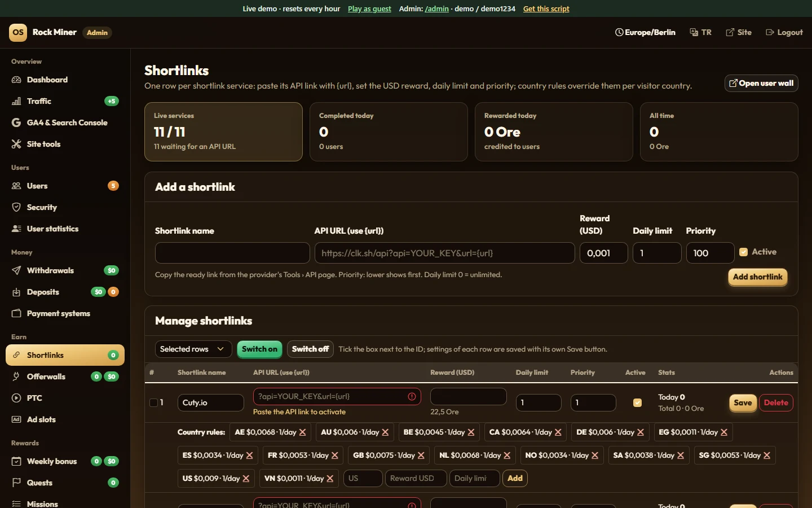Open Payment systems from the sidebar

click(65, 313)
